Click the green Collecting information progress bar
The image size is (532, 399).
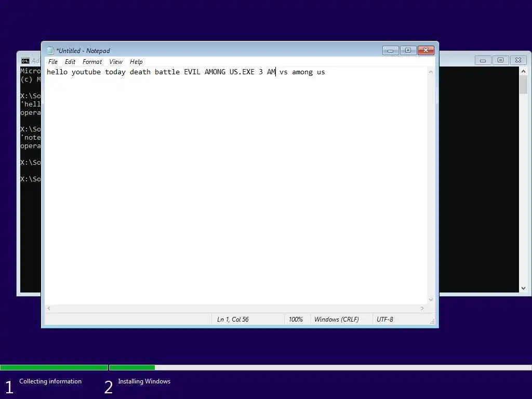tap(54, 367)
